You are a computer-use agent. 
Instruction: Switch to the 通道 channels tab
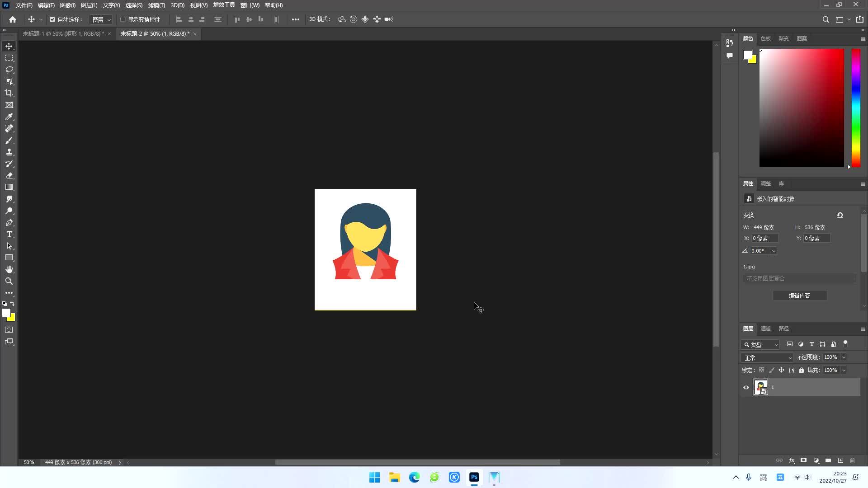[765, 328]
